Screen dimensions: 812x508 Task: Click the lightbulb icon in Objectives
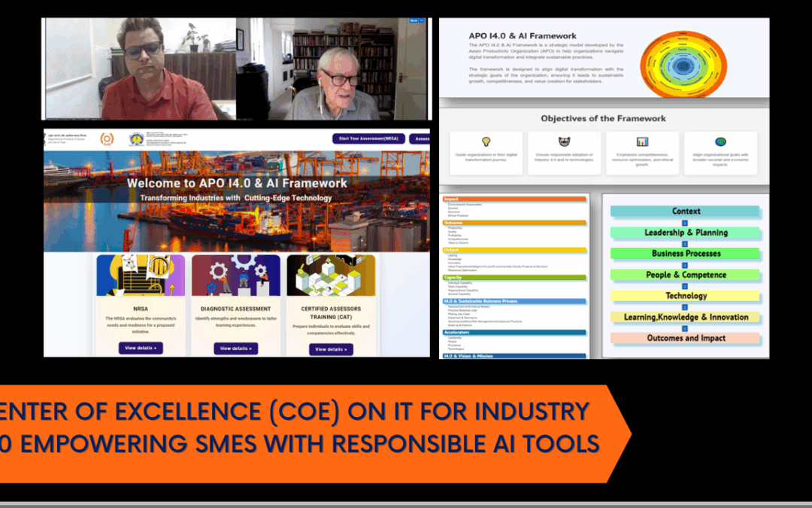[486, 141]
